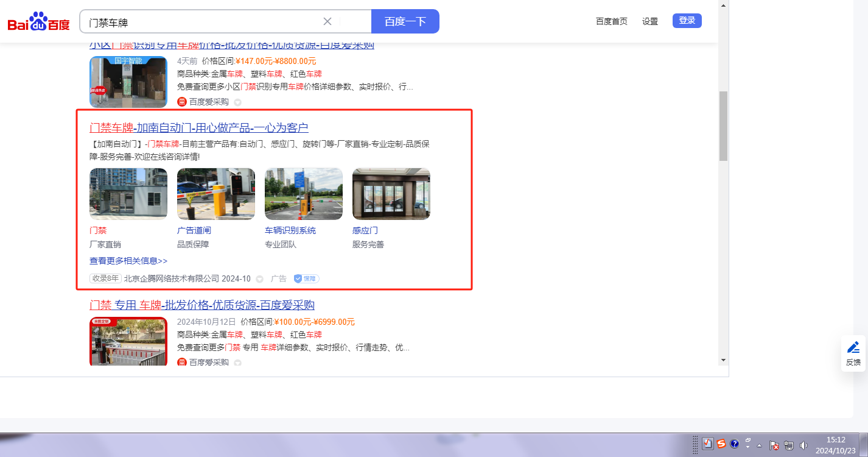The image size is (868, 457).
Task: Open the network connection tray icon
Action: [x=789, y=445]
